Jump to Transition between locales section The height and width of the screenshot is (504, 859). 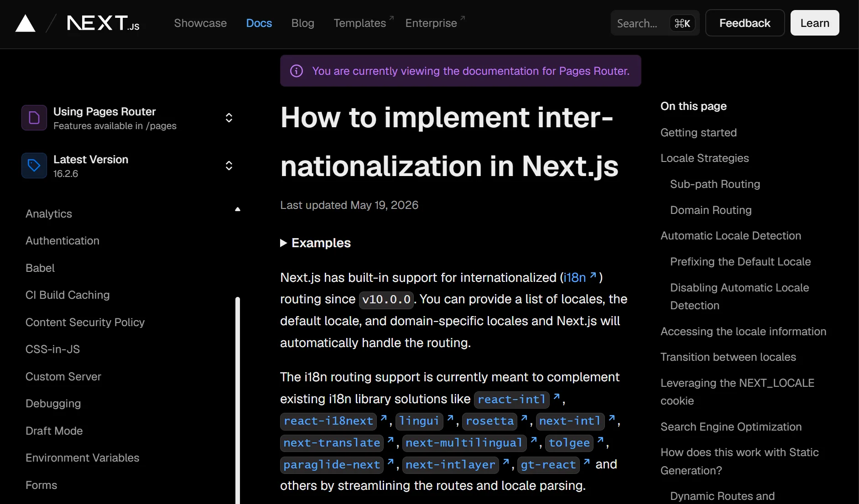pyautogui.click(x=728, y=357)
